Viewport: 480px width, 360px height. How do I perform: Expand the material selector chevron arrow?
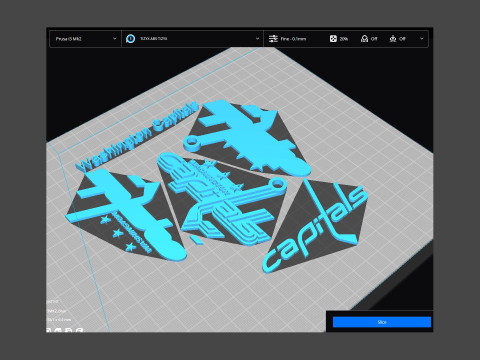pos(257,39)
